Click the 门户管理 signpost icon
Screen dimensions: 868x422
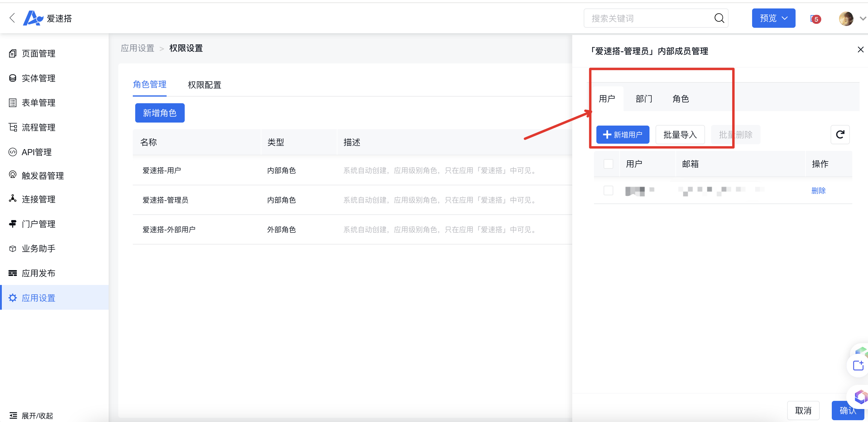point(12,224)
